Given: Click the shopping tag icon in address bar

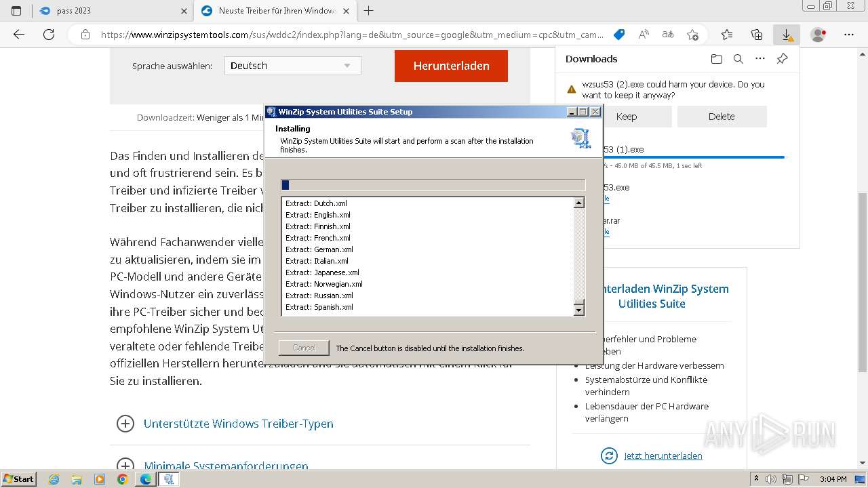Looking at the screenshot, I should pos(618,35).
